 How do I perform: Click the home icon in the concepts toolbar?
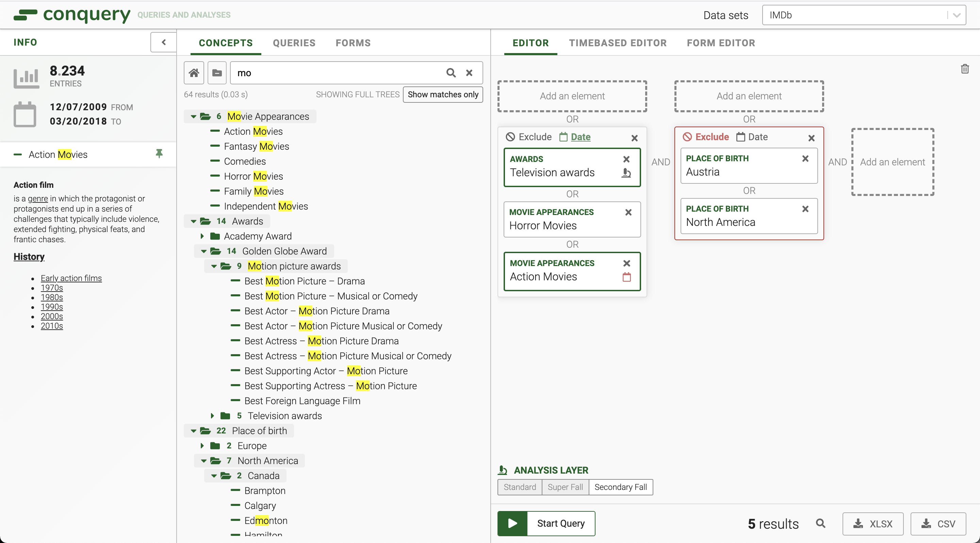(194, 72)
